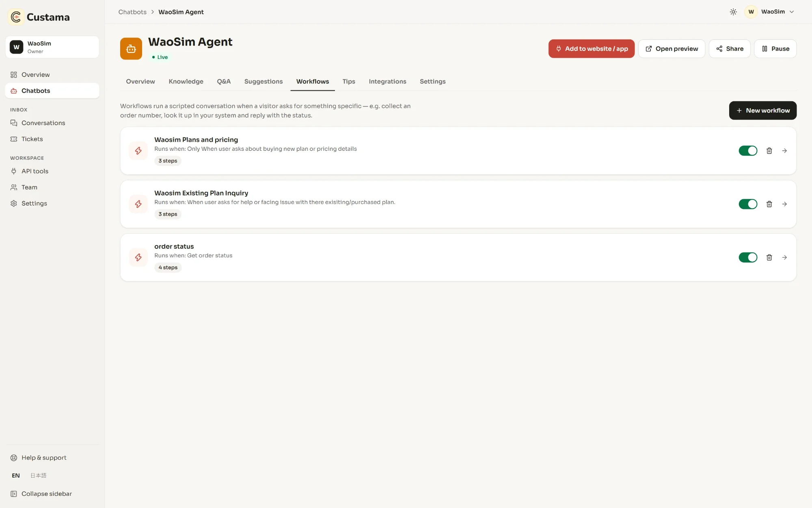Click the WaoSim Agent breadcrumb
This screenshot has width=812, height=508.
(181, 12)
